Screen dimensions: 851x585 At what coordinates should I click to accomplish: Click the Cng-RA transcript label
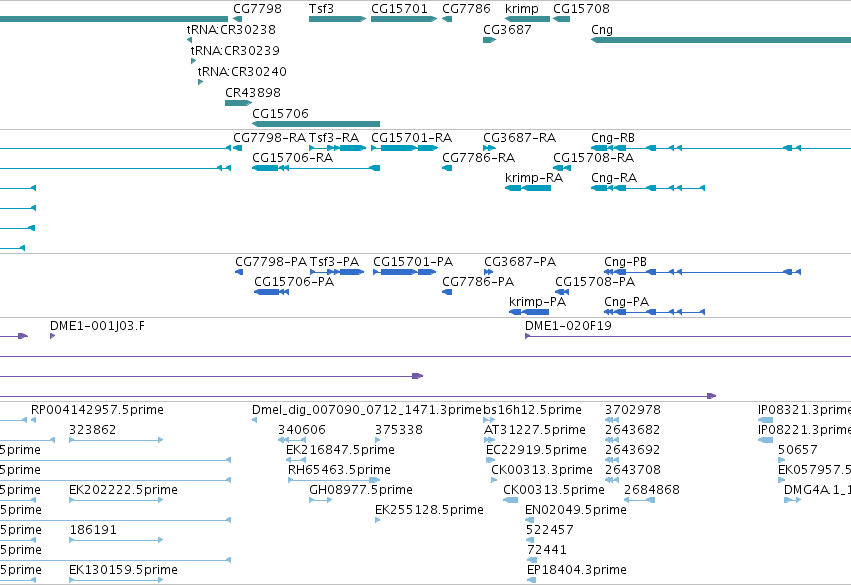(x=614, y=178)
